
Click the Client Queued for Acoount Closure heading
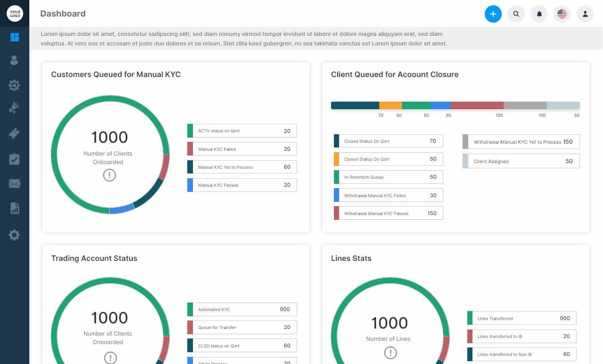tap(395, 74)
